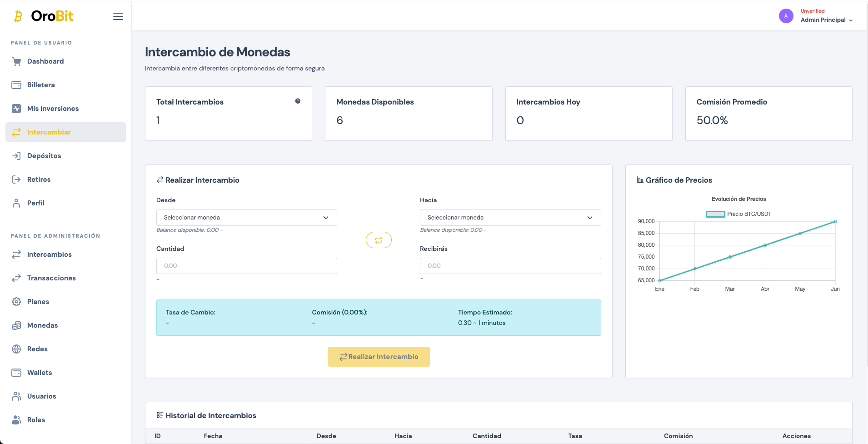Viewport: 868px width, 444px height.
Task: Click the Acciones column header
Action: 796,436
